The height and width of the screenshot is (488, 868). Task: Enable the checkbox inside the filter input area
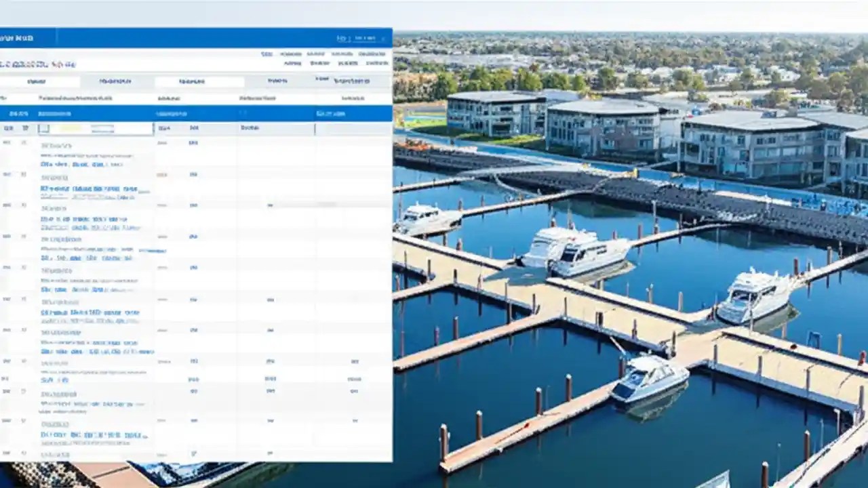point(43,127)
